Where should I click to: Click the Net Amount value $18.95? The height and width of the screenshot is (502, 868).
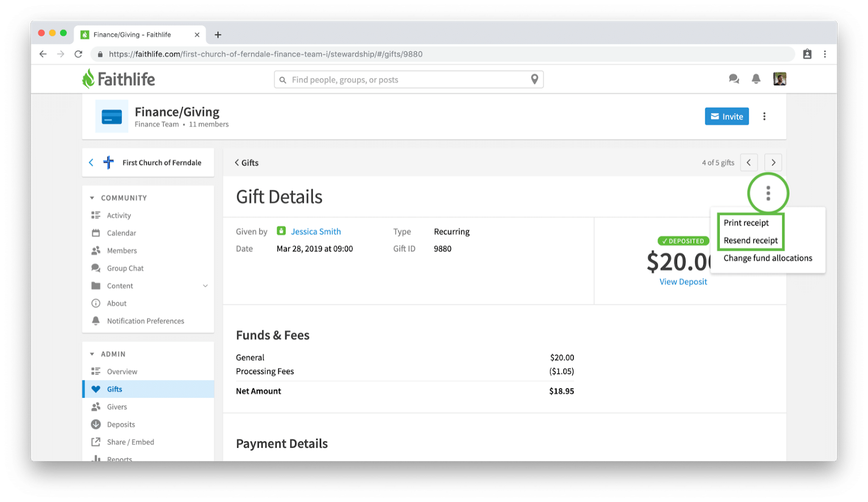(561, 391)
